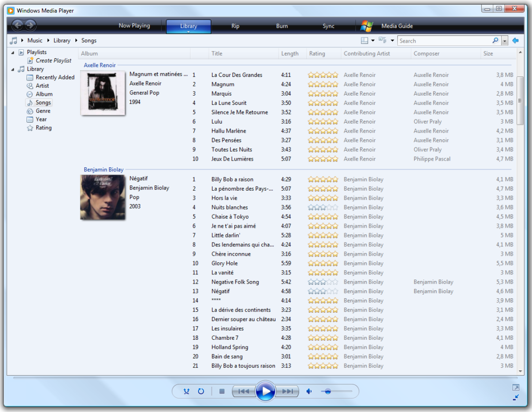The width and height of the screenshot is (532, 412).
Task: Select the song Toutes Les Nuits
Action: coord(232,150)
